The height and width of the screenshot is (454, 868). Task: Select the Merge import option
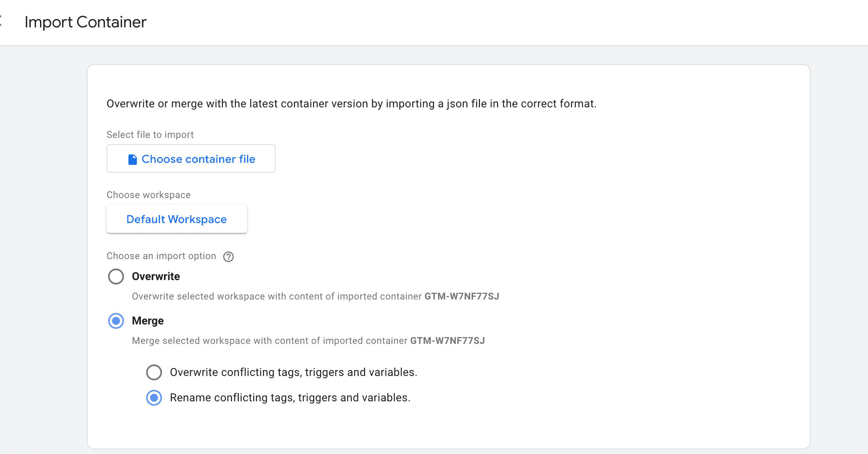116,321
